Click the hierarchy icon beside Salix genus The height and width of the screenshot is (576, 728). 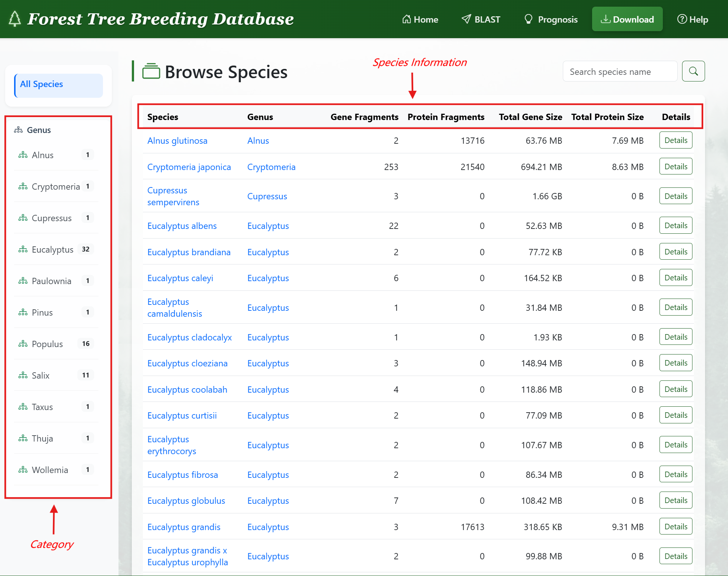coord(23,375)
